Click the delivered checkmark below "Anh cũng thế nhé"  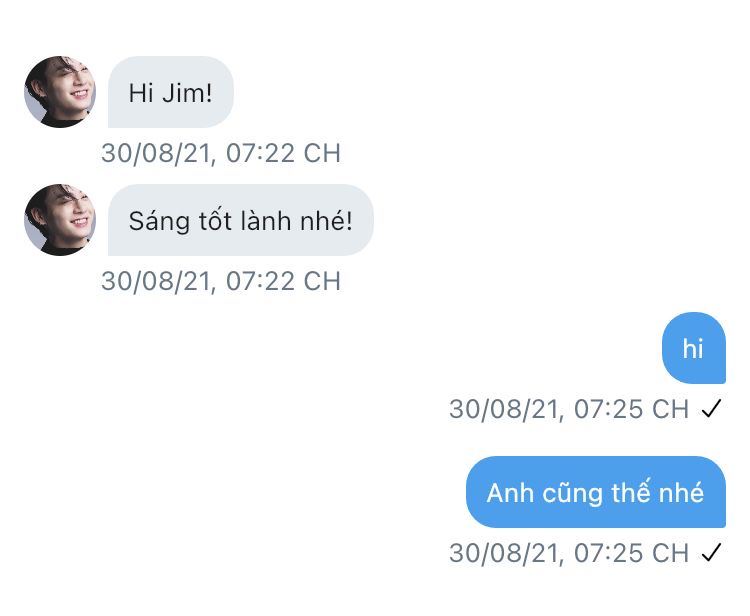coord(711,553)
